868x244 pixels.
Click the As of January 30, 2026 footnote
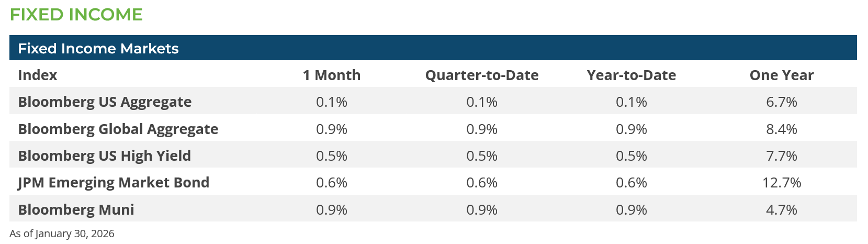62,234
